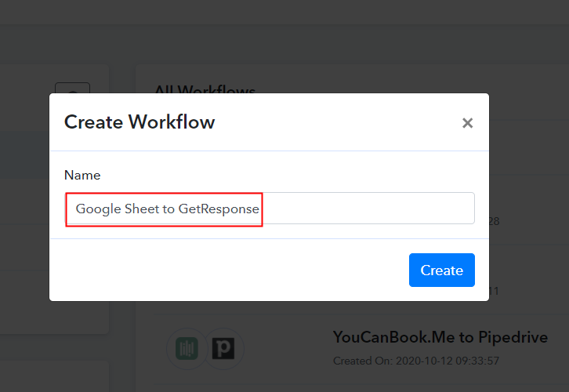Viewport: 569px width, 392px height.
Task: Click the YouCanBook.Me app icon in workflow row
Action: (187, 348)
